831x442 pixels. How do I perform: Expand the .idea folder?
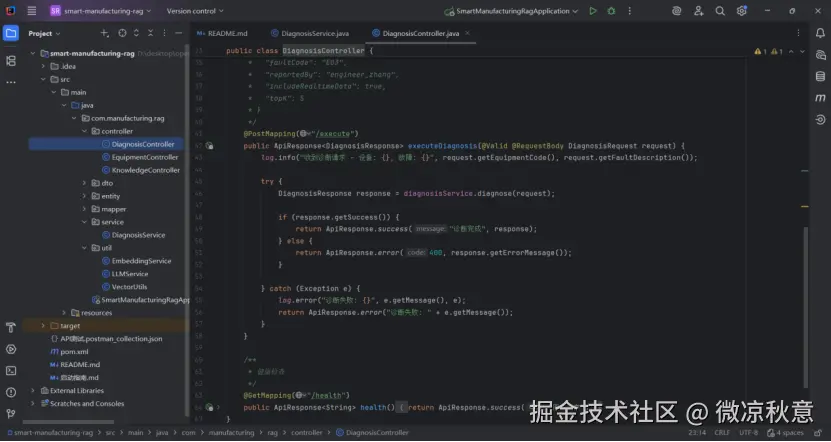pyautogui.click(x=43, y=66)
